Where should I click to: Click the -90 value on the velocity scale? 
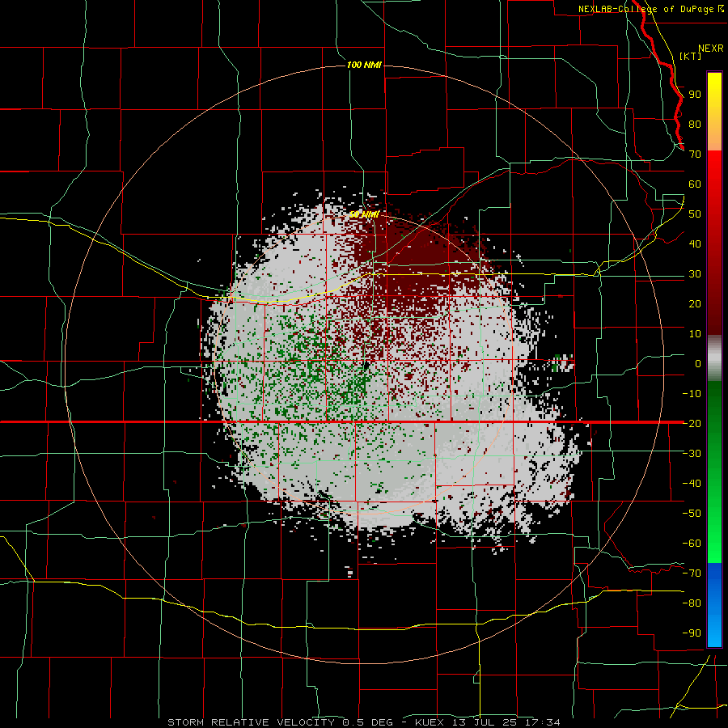point(692,633)
